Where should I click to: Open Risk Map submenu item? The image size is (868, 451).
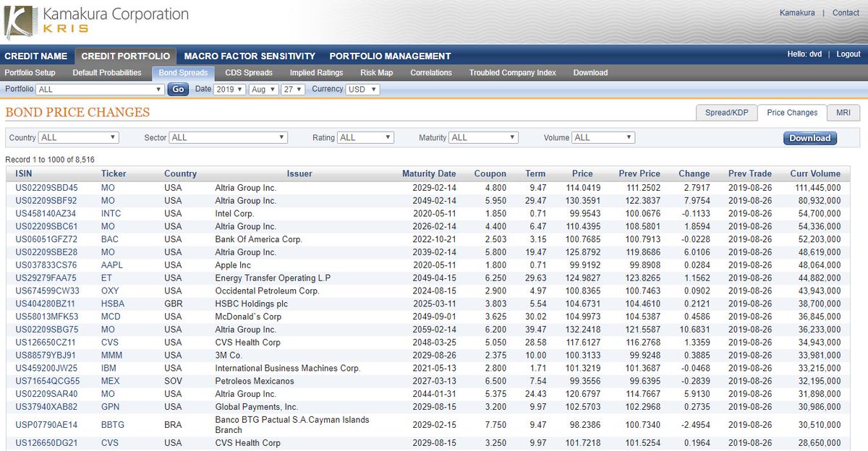(x=377, y=72)
